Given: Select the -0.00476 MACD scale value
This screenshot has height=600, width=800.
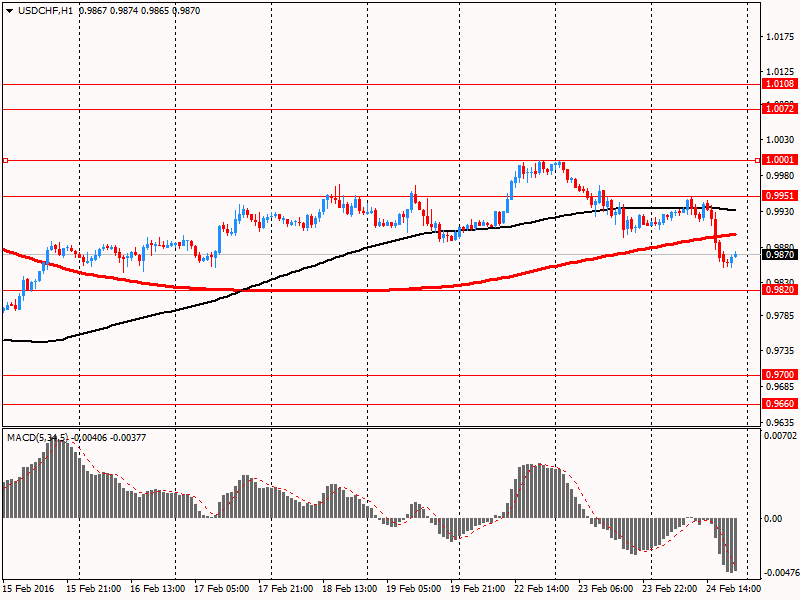Looking at the screenshot, I should (x=780, y=573).
